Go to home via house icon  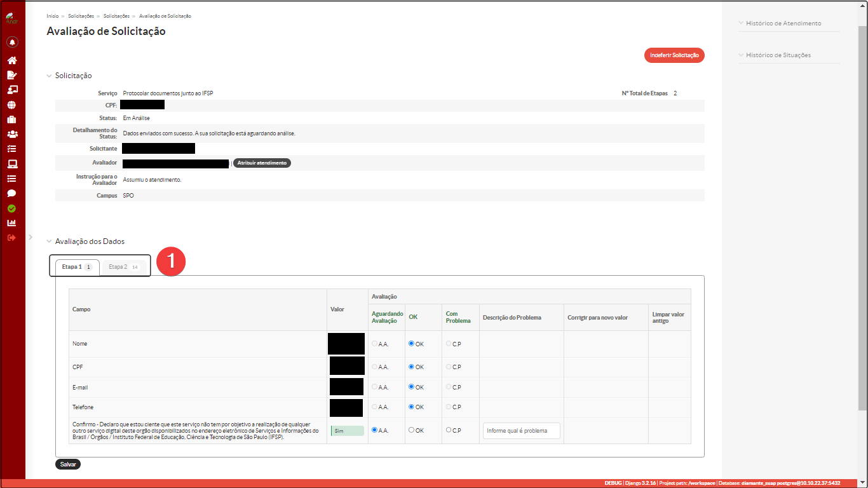coord(12,61)
